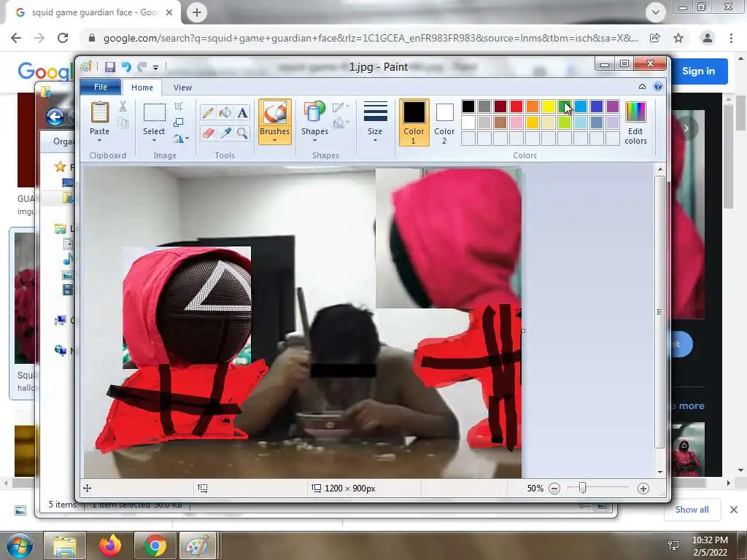Select the squid game guardian face tab
Viewport: 747px width, 560px height.
pyautogui.click(x=94, y=12)
